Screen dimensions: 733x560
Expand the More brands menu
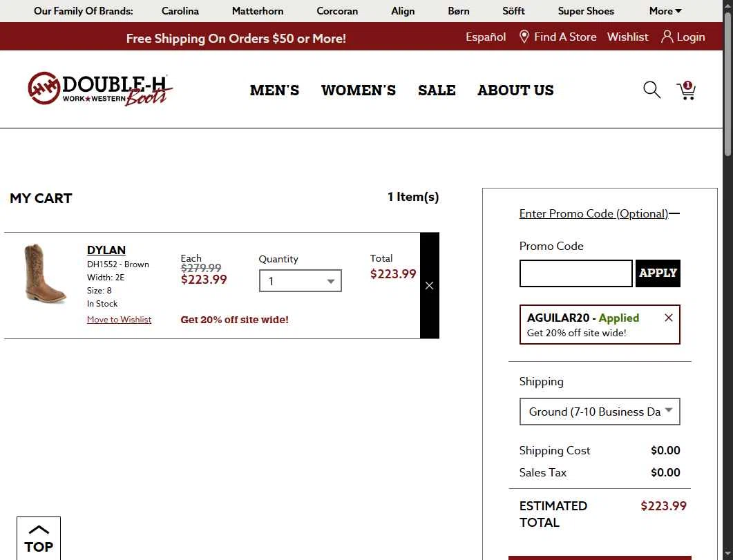pyautogui.click(x=665, y=11)
